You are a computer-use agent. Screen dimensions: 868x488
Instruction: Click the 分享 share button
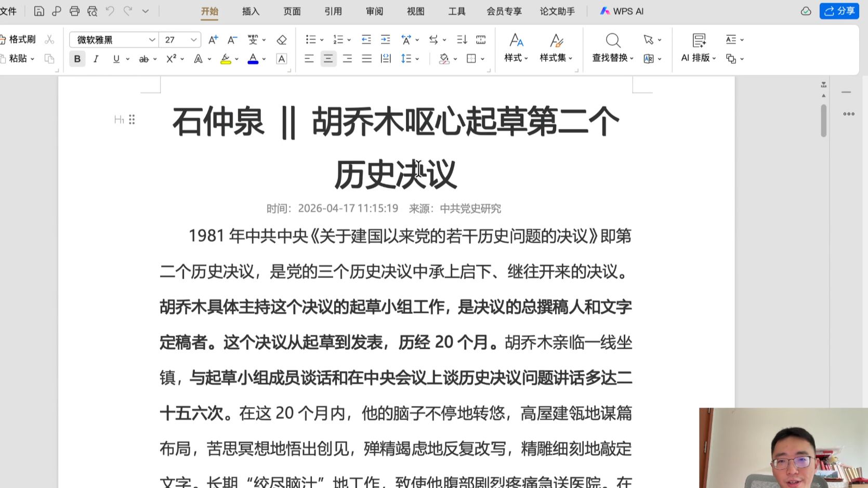[x=839, y=11]
